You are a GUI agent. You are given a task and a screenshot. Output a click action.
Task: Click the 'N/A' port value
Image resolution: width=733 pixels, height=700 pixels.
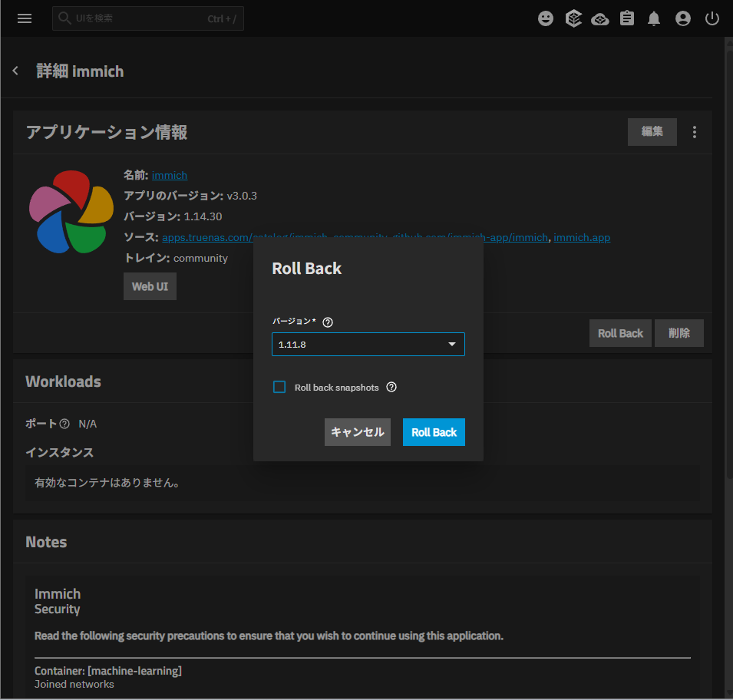coord(87,424)
